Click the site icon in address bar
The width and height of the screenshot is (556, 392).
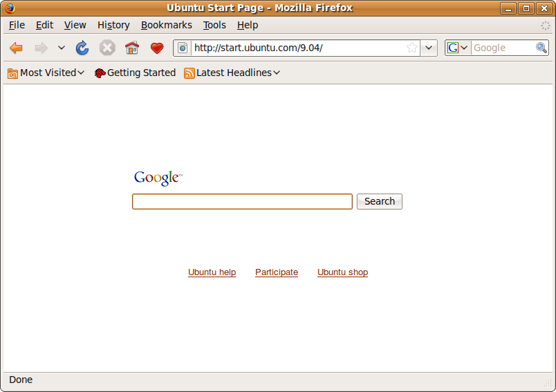183,48
